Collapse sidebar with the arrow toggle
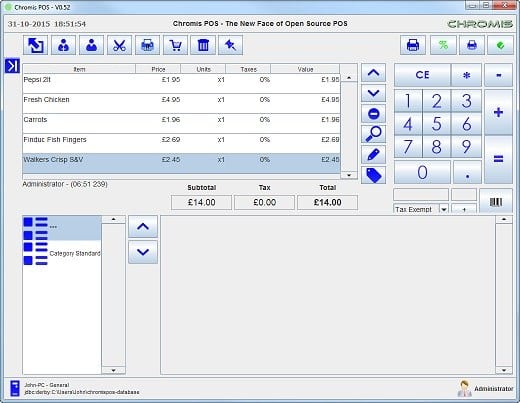520x403 pixels. pyautogui.click(x=12, y=66)
